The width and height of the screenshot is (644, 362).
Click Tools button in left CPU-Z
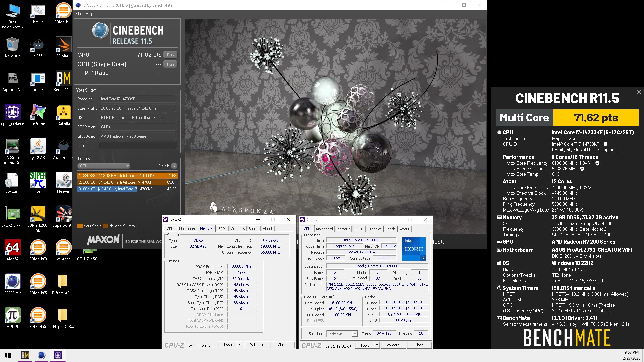228,345
